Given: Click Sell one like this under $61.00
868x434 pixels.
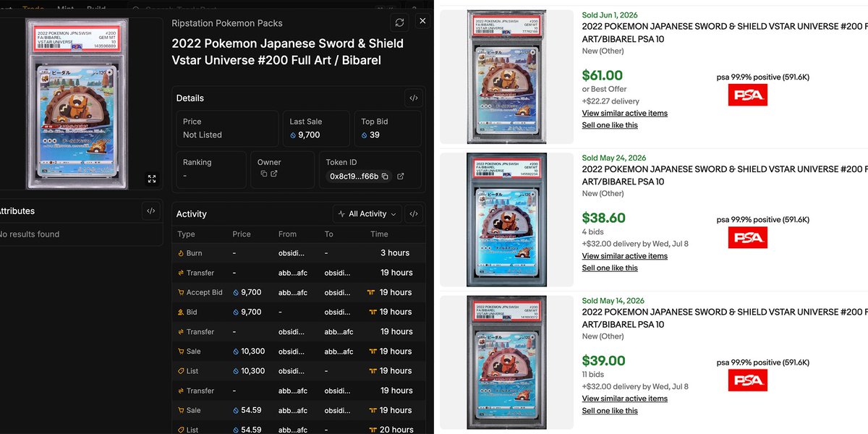Looking at the screenshot, I should pos(610,125).
